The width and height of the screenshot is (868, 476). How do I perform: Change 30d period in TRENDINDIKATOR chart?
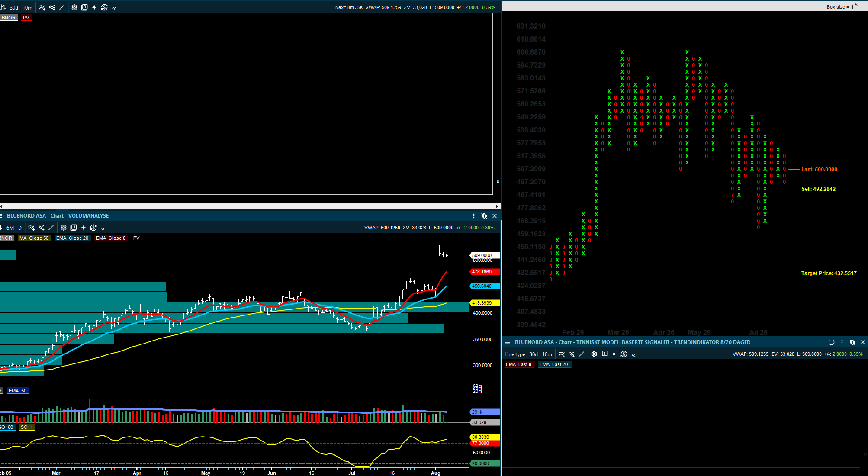point(534,354)
